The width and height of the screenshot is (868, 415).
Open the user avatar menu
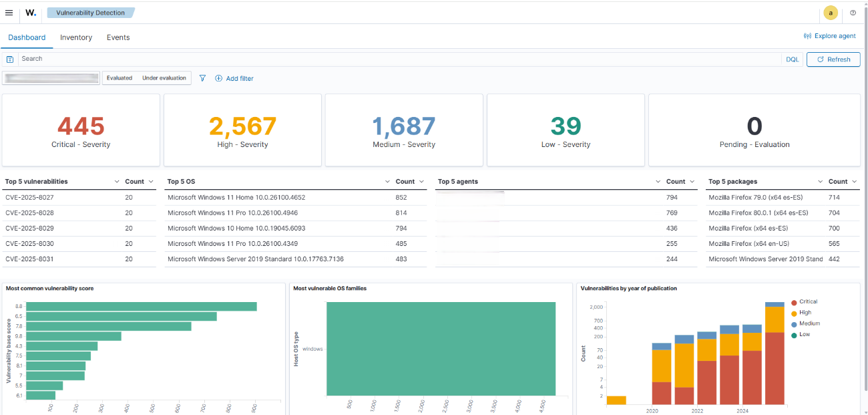tap(830, 13)
